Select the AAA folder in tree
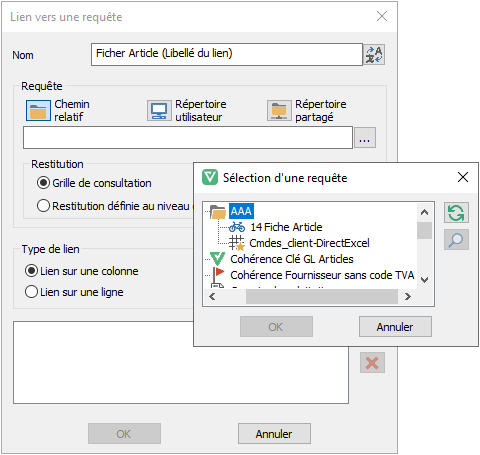This screenshot has height=455, width=480. point(241,211)
